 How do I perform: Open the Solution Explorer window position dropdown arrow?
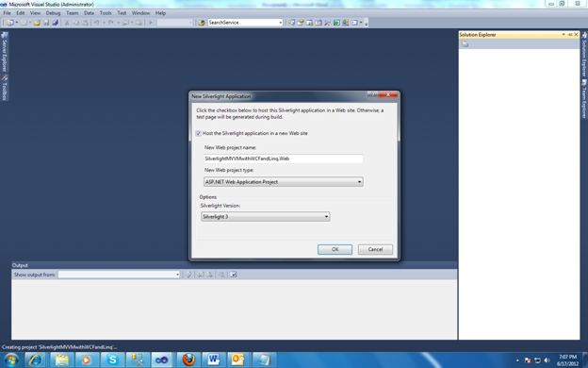tap(563, 35)
